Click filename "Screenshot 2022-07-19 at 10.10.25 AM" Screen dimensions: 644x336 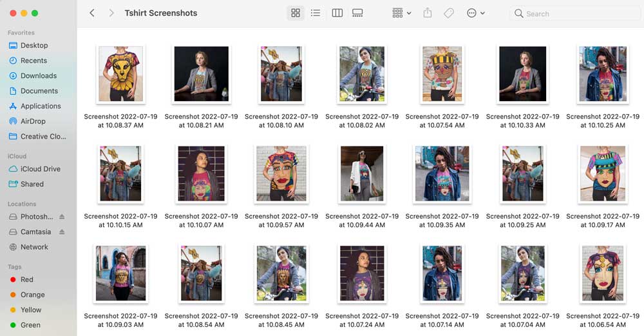(x=603, y=121)
